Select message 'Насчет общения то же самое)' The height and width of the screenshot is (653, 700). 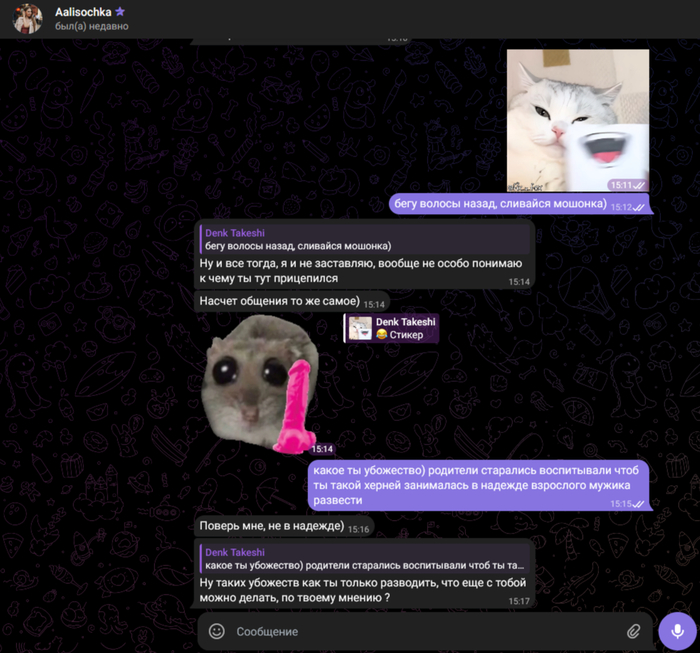(x=277, y=302)
